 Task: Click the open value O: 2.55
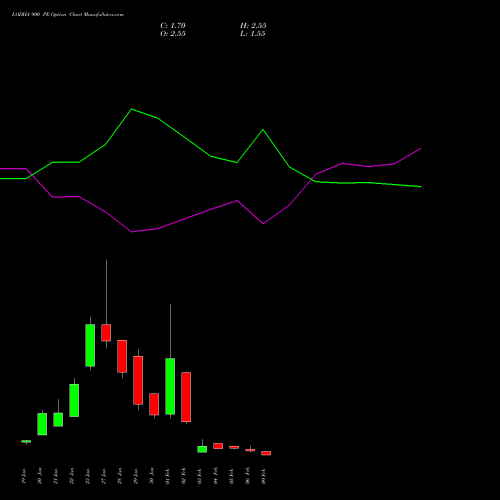[173, 34]
